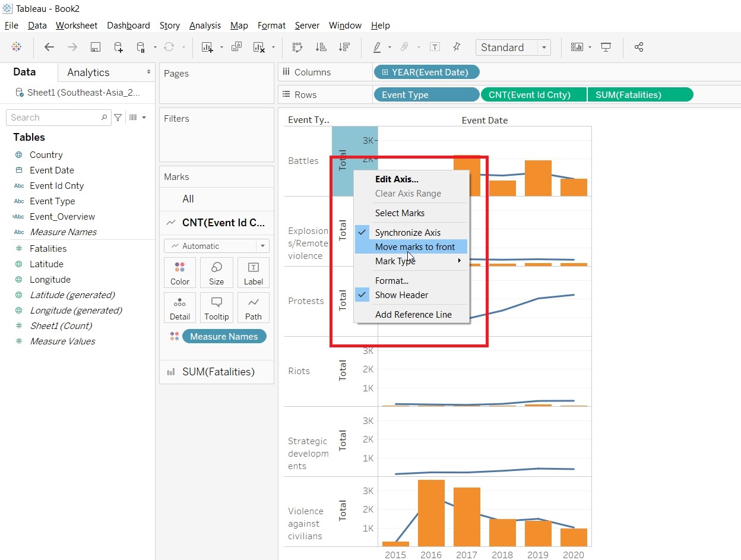The image size is (741, 560).
Task: Click the Swap rows and columns icon
Action: pyautogui.click(x=297, y=48)
